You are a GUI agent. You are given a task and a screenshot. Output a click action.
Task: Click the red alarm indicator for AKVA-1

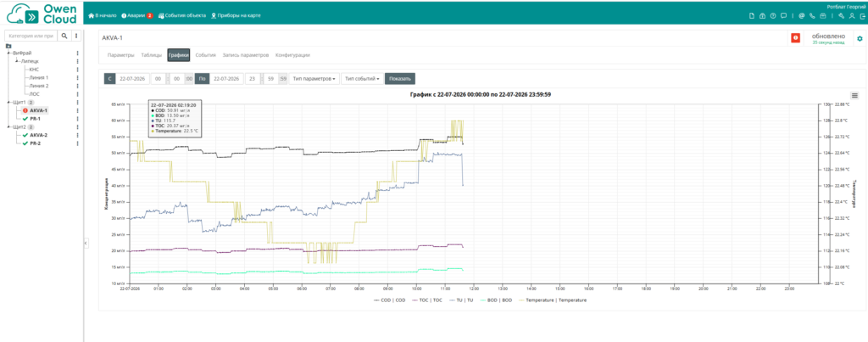tap(795, 37)
